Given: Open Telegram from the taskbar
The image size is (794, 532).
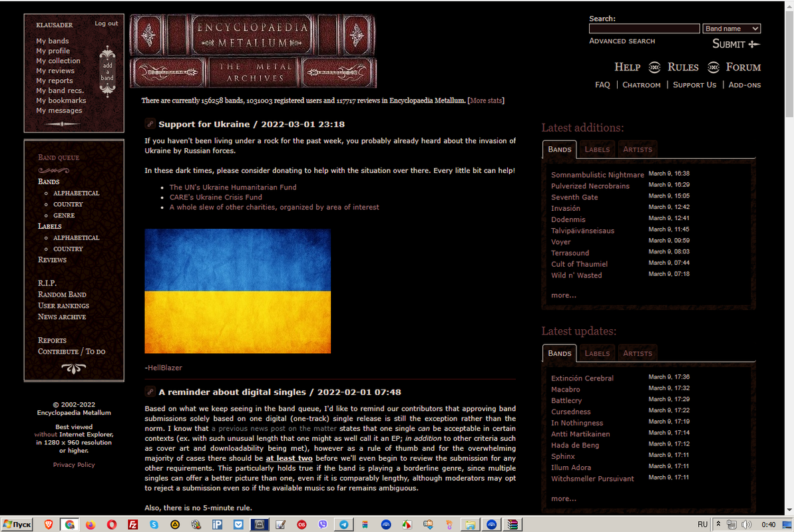Looking at the screenshot, I should click(344, 525).
